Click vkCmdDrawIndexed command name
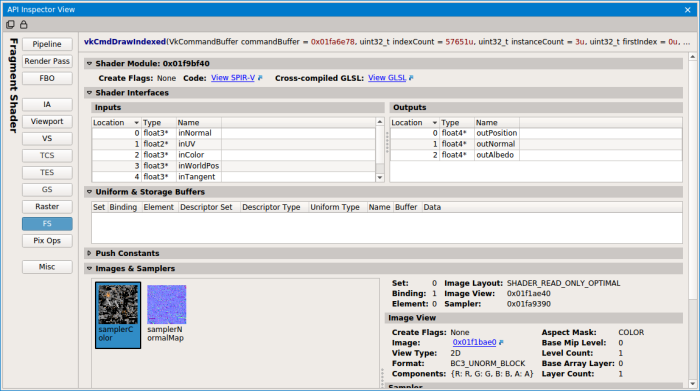 pos(125,42)
